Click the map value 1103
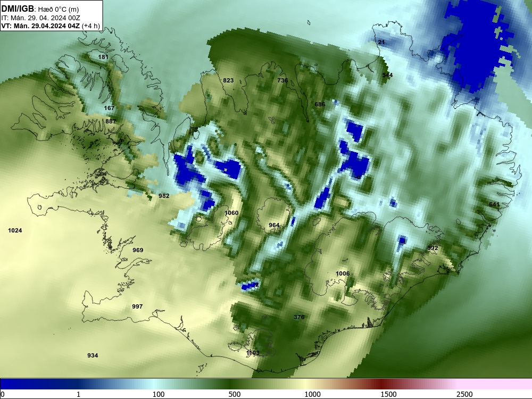This screenshot has width=532, height=399. [x=253, y=353]
